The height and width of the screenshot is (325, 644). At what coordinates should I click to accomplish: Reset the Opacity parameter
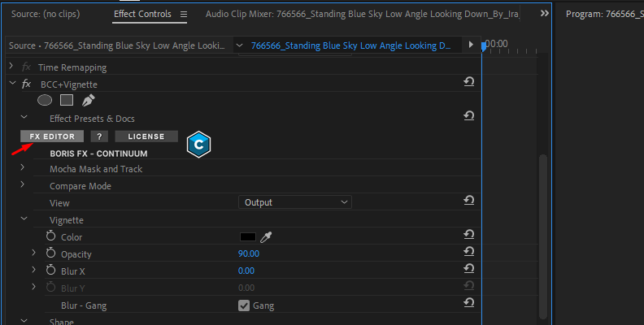468,252
